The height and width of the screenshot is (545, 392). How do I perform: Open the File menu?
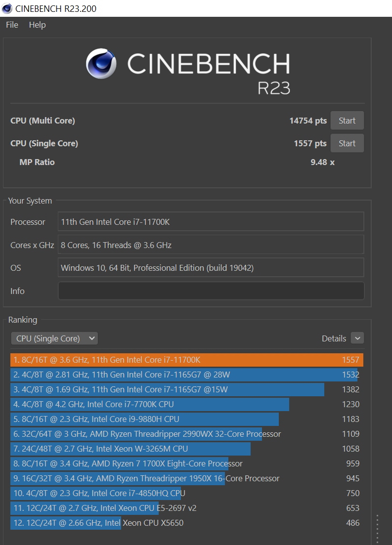coord(12,25)
